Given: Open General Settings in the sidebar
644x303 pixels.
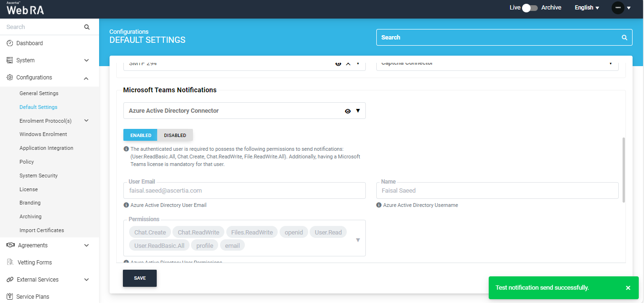Looking at the screenshot, I should 39,93.
